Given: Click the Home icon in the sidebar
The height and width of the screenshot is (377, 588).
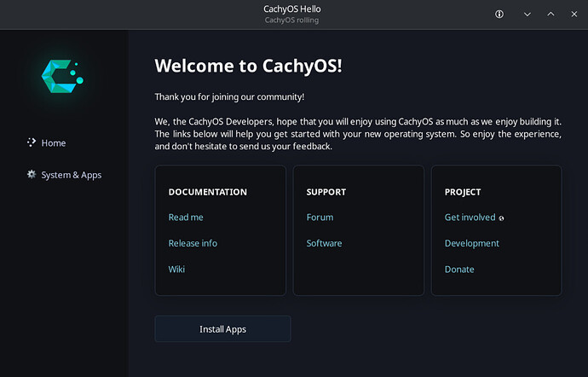Looking at the screenshot, I should point(32,142).
